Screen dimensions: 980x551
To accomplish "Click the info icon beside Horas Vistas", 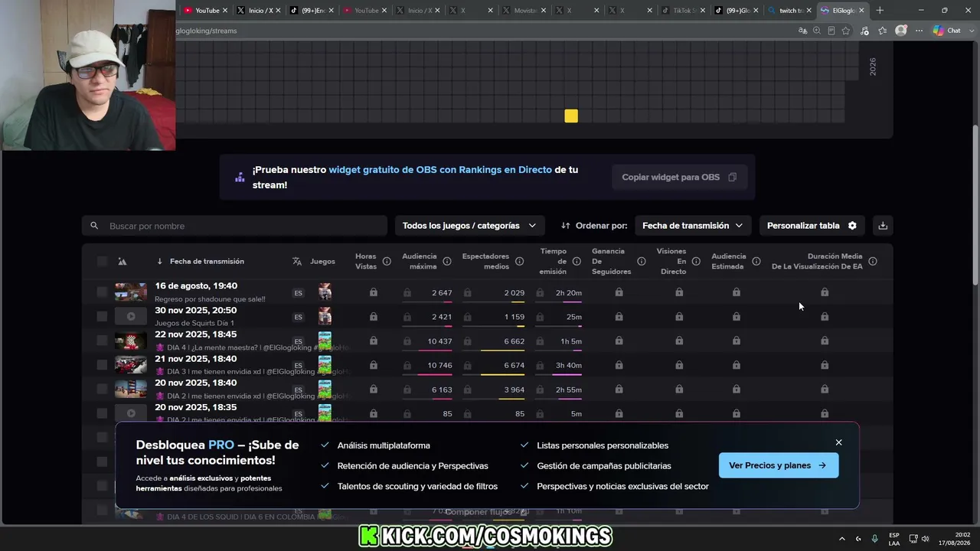I will tap(387, 262).
